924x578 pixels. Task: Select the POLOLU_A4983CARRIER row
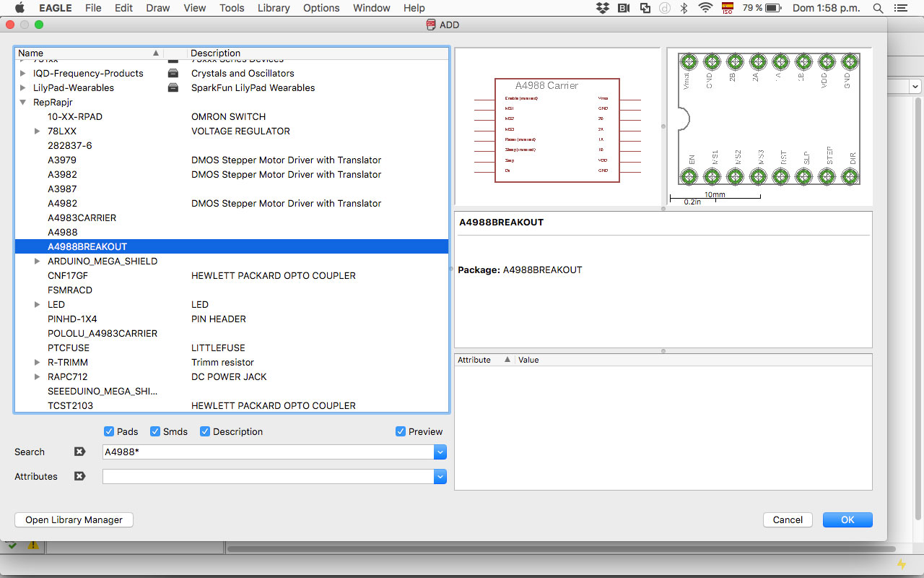(x=232, y=333)
